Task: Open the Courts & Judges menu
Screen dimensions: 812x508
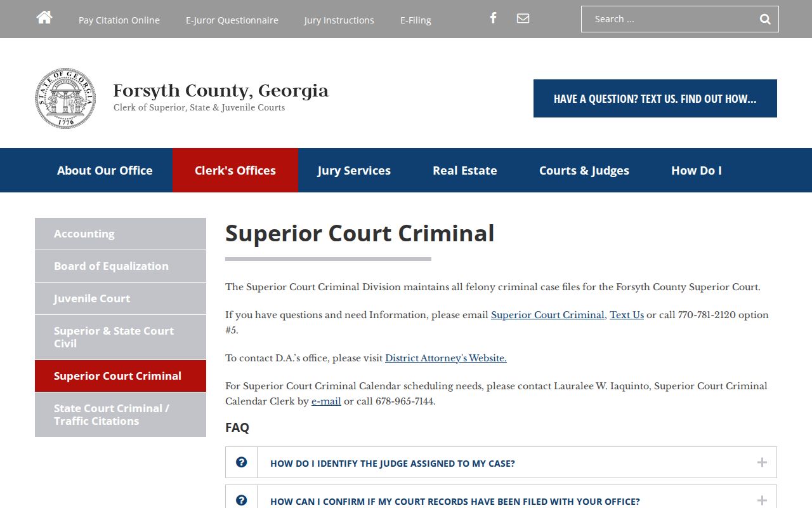Action: click(584, 170)
